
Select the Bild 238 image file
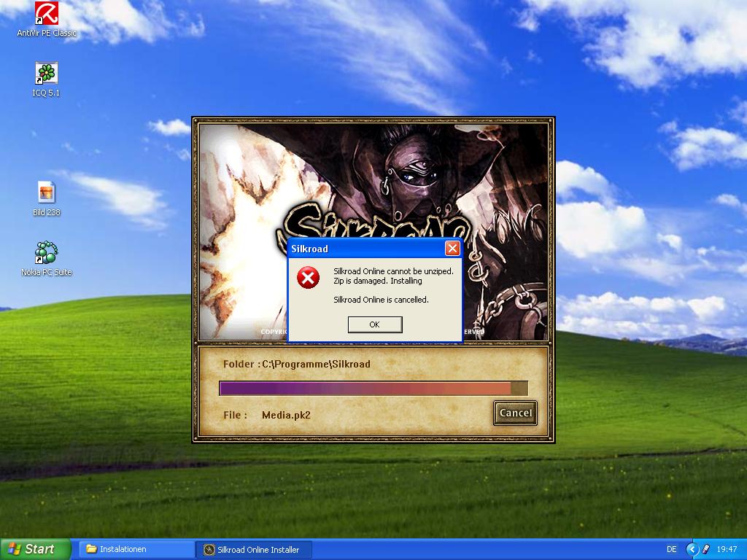pyautogui.click(x=47, y=192)
